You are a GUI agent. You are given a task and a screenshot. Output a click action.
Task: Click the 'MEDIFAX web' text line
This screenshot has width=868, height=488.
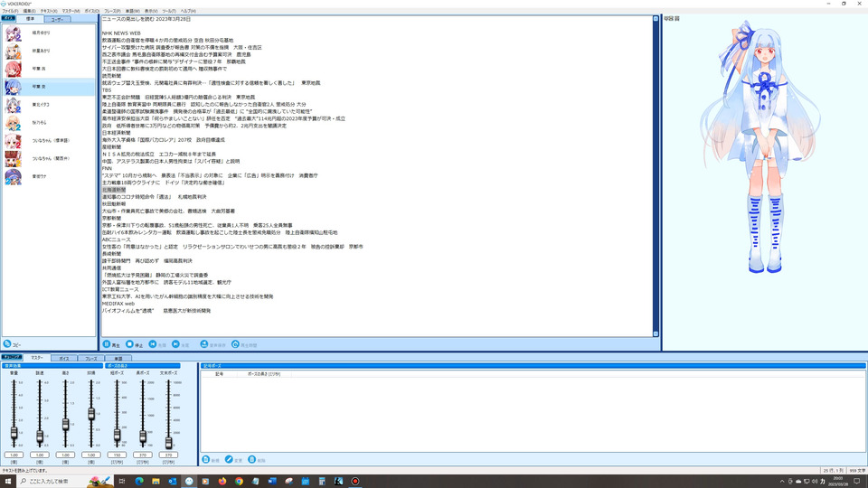click(118, 304)
